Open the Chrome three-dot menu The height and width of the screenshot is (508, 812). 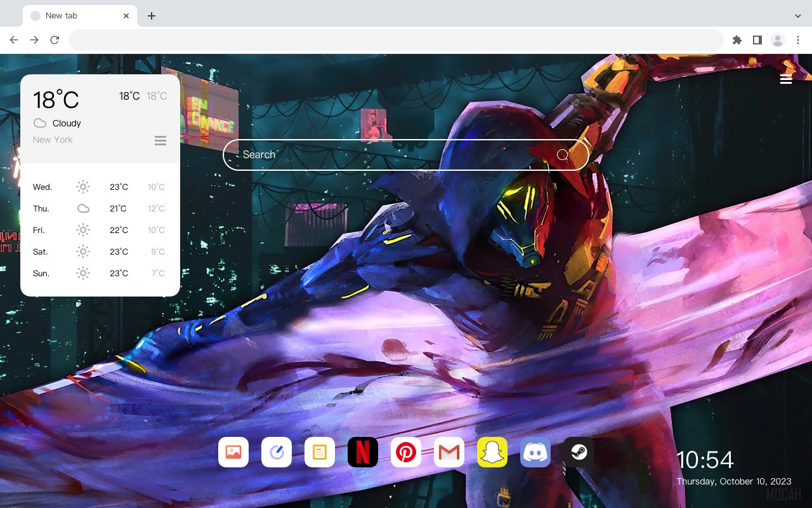pyautogui.click(x=798, y=40)
